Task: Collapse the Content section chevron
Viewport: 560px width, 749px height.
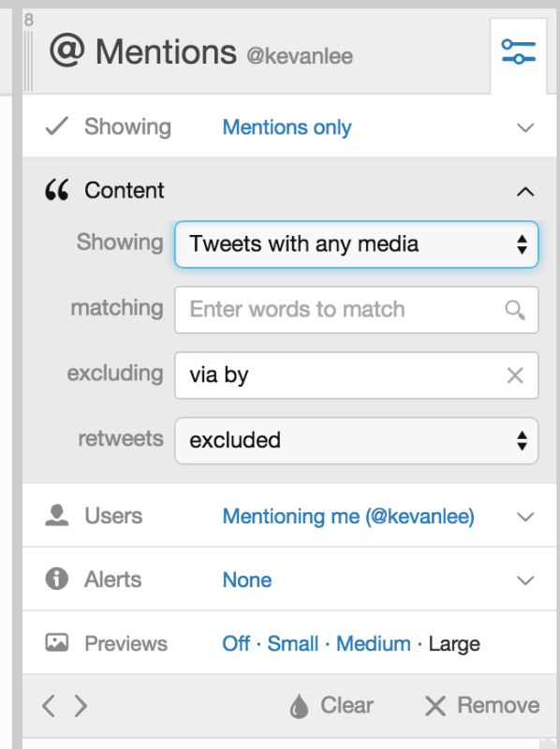Action: tap(525, 192)
